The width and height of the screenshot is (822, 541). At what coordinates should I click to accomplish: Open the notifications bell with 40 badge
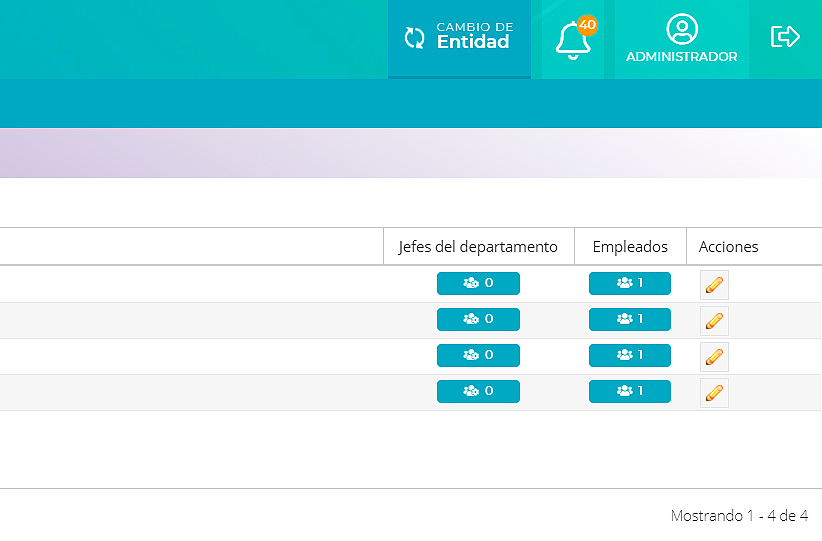tap(573, 40)
